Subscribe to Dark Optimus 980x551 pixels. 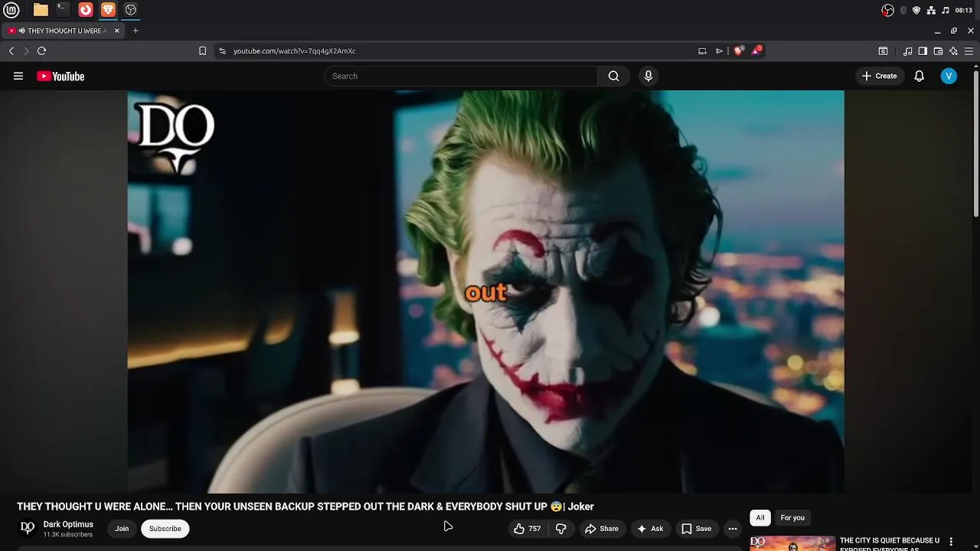click(x=165, y=529)
